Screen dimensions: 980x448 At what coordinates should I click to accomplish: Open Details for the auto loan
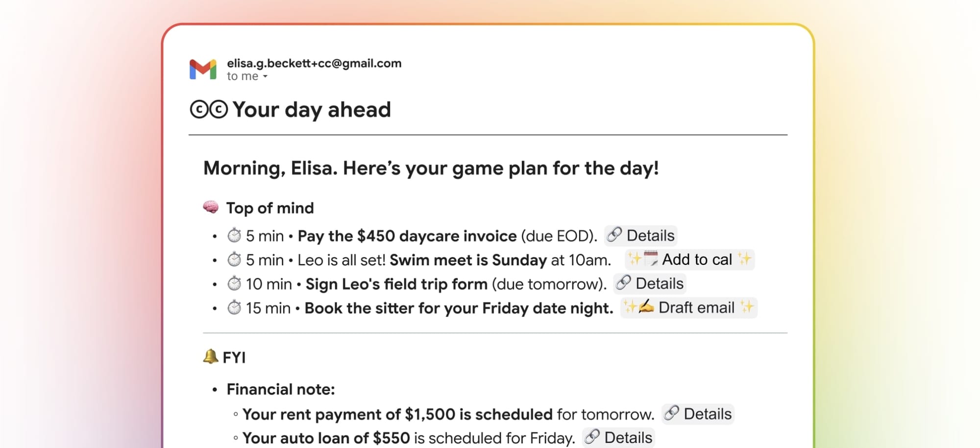coord(618,437)
